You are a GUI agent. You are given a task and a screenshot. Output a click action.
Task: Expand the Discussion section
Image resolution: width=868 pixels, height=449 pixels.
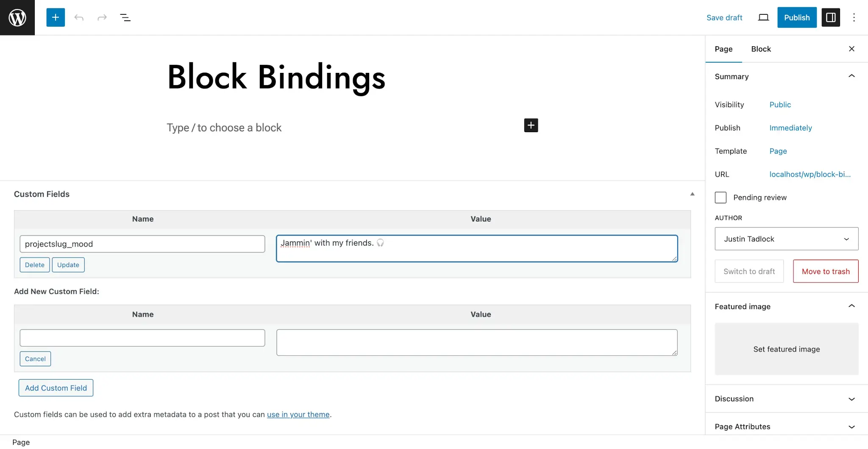click(x=786, y=399)
